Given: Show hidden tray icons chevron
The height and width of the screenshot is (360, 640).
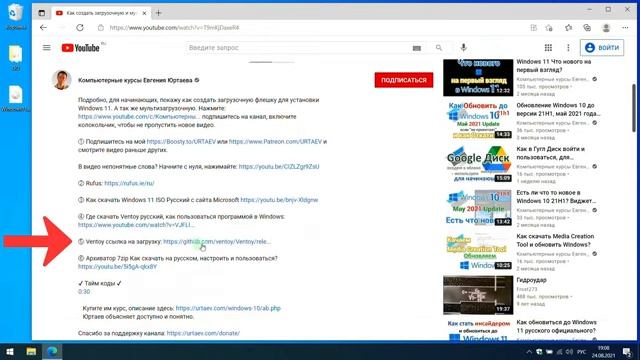Looking at the screenshot, I should click(x=529, y=352).
